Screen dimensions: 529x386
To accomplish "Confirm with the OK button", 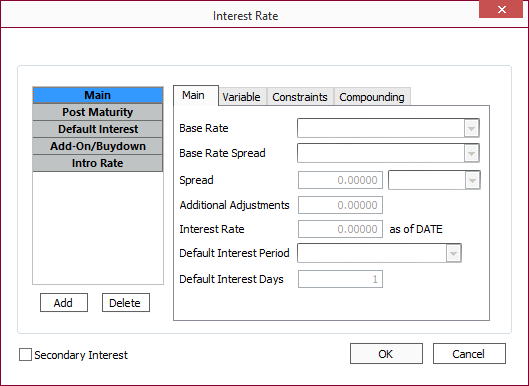I will tap(386, 354).
